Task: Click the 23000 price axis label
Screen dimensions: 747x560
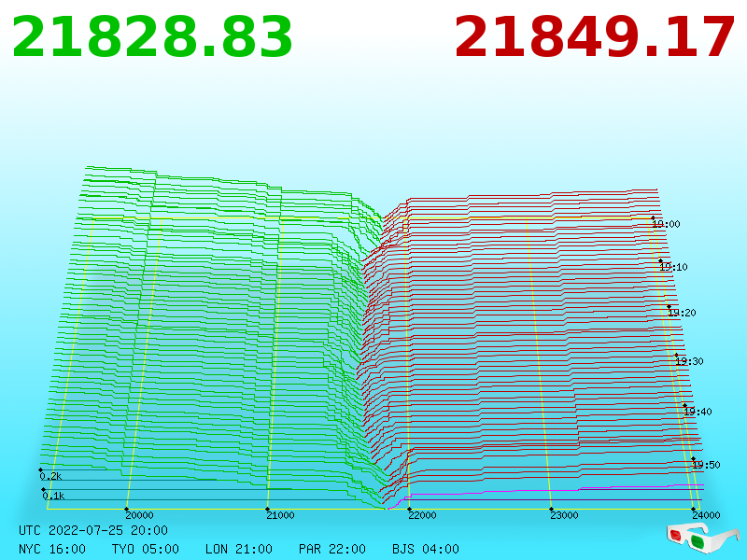Action: pos(565,515)
